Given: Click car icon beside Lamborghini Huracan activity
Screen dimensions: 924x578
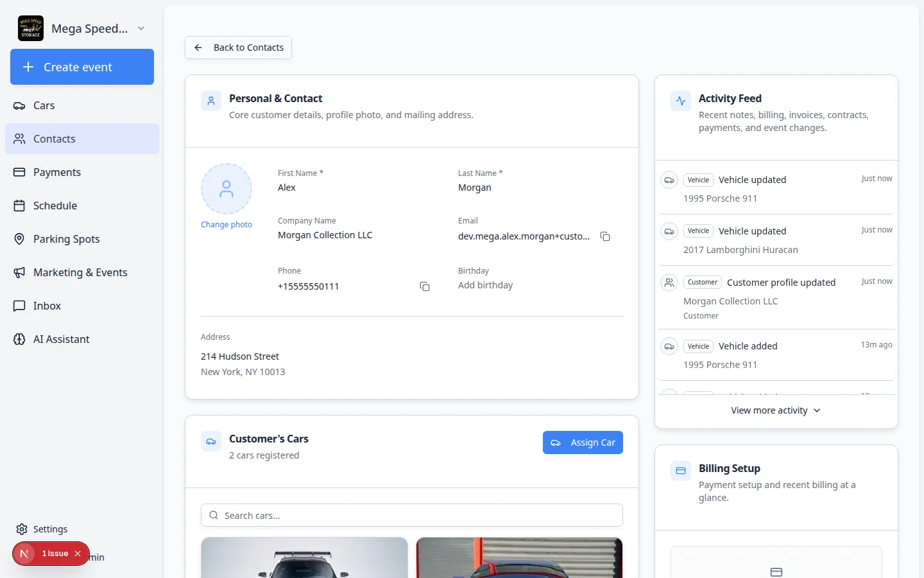Looking at the screenshot, I should [x=669, y=231].
